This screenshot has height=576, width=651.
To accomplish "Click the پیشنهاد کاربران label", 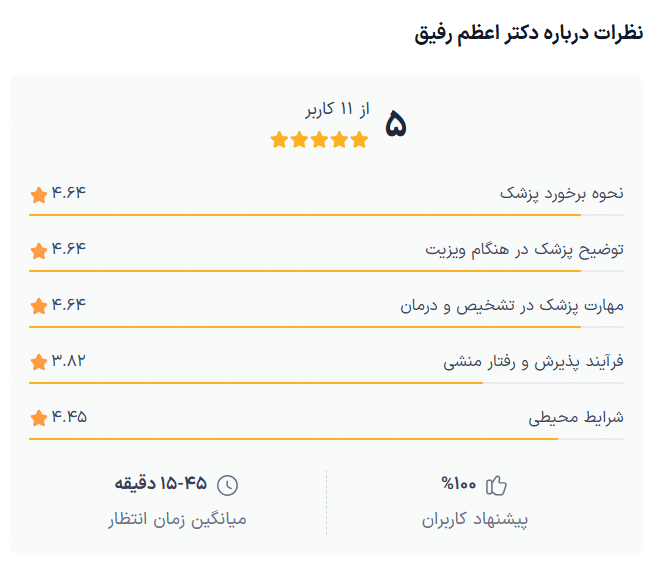I will point(474,520).
